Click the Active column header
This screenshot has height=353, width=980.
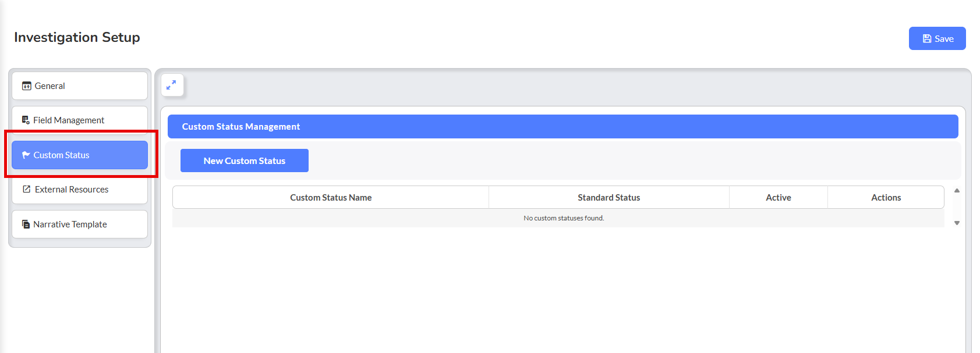point(778,198)
